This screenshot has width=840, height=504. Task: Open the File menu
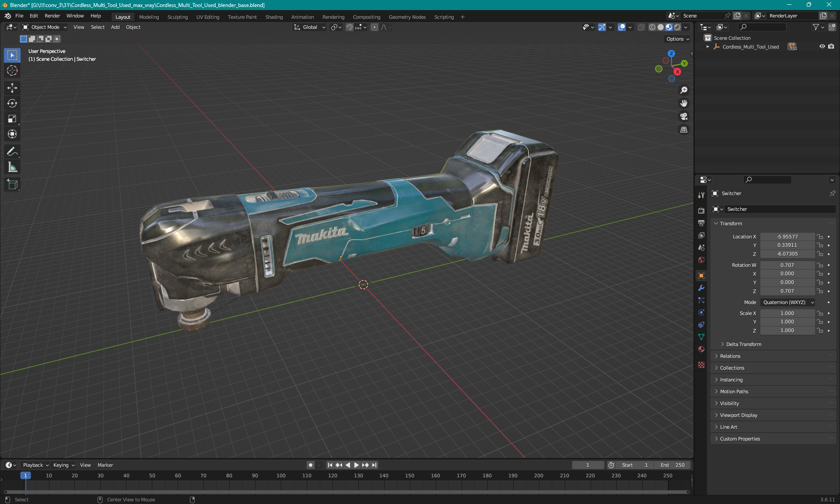pyautogui.click(x=19, y=16)
